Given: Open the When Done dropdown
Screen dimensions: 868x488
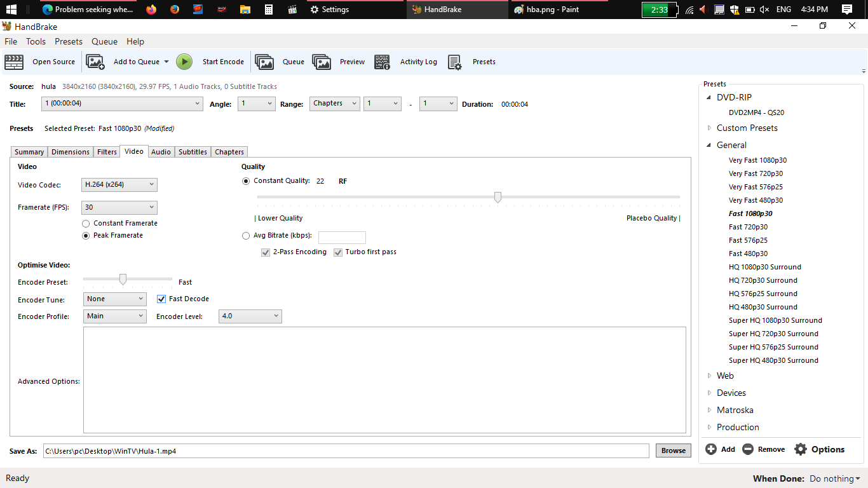Looking at the screenshot, I should pos(834,478).
